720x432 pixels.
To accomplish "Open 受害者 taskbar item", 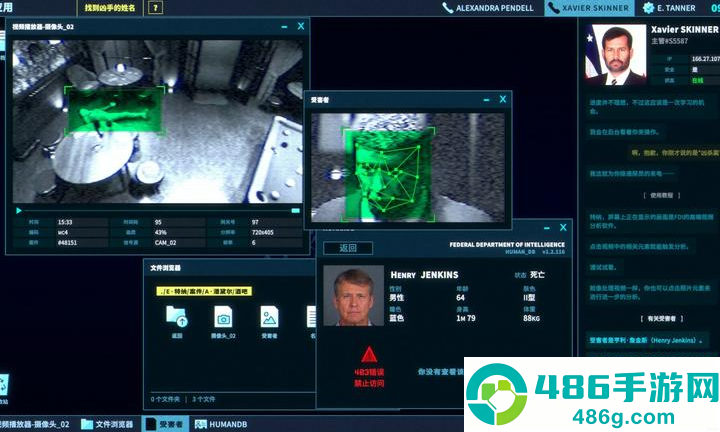I will (x=164, y=424).
